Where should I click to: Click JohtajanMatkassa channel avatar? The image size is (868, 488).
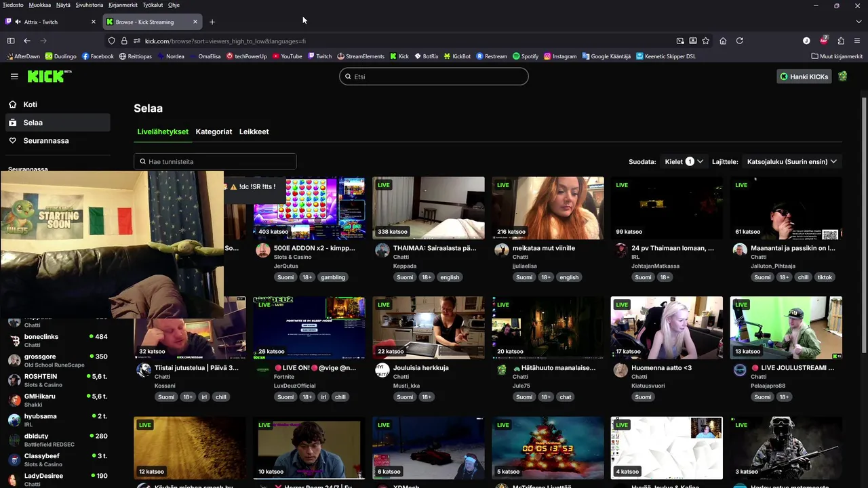tap(620, 250)
